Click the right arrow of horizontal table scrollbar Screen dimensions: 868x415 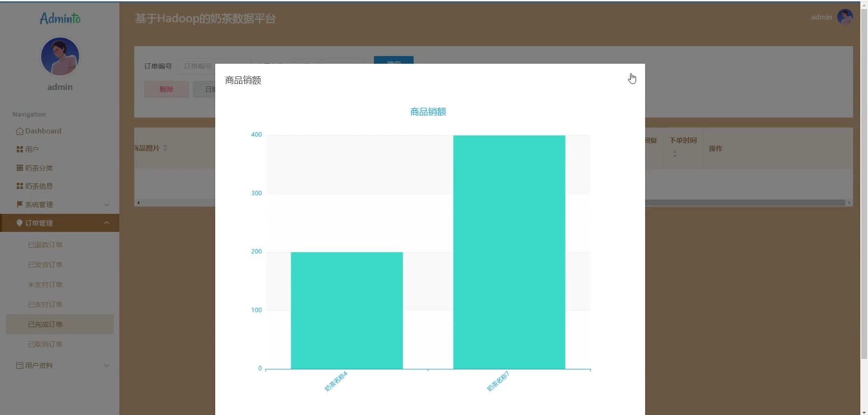click(849, 203)
